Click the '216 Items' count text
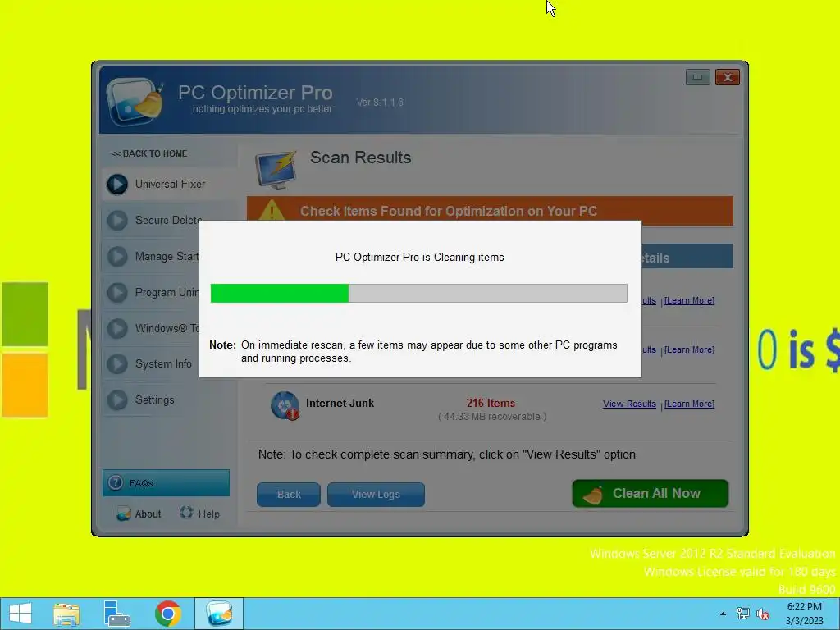This screenshot has width=840, height=630. (491, 403)
